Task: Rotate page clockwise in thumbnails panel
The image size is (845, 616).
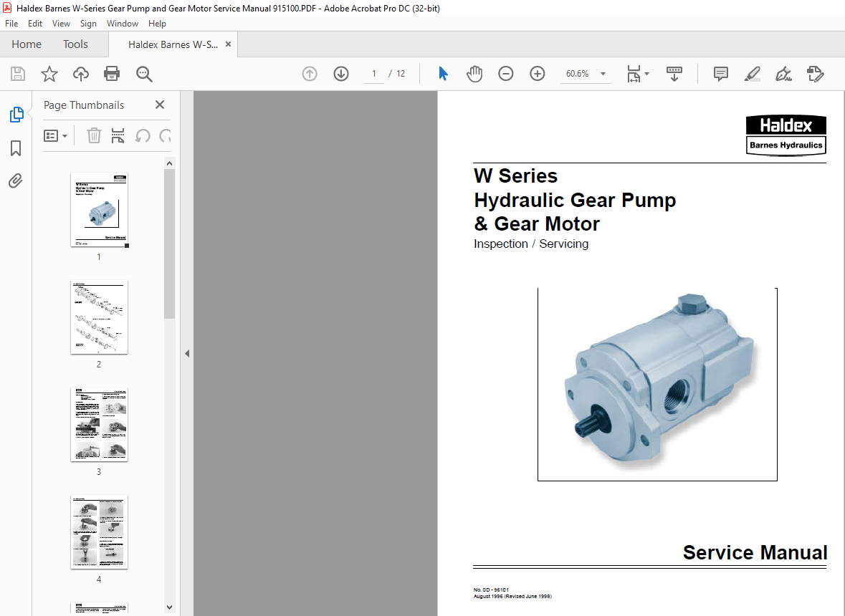Action: tap(166, 135)
